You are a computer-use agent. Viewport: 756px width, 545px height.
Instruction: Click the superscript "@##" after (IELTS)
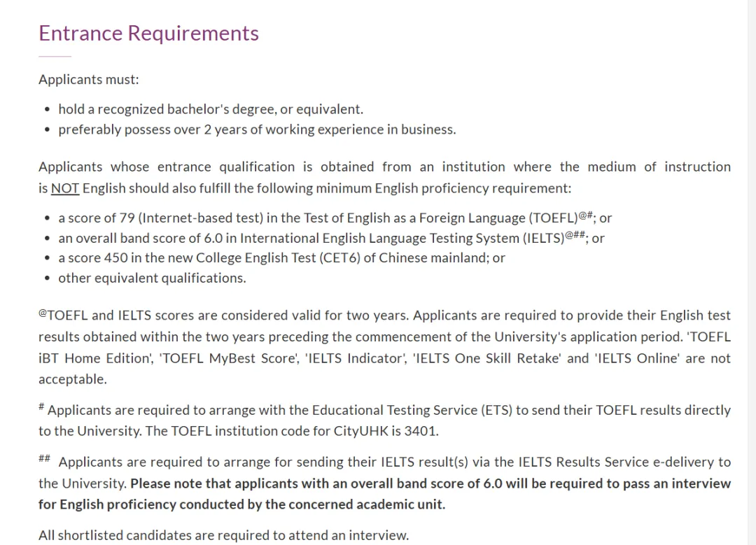coord(576,236)
